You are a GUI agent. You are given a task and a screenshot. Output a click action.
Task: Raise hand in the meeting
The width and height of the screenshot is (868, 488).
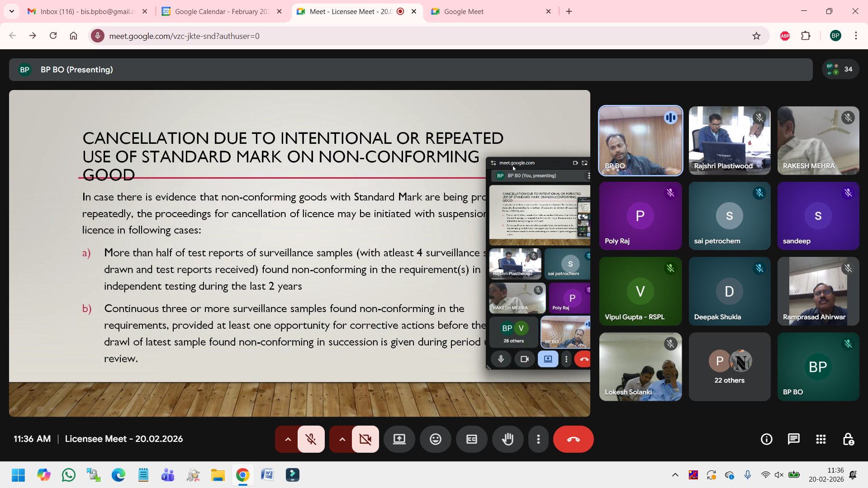coord(508,439)
